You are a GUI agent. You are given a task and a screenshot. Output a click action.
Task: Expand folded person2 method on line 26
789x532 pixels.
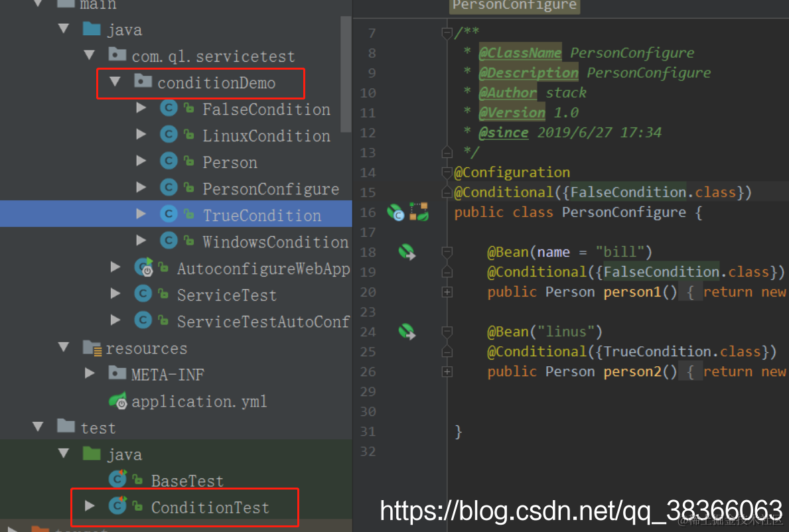pos(447,371)
